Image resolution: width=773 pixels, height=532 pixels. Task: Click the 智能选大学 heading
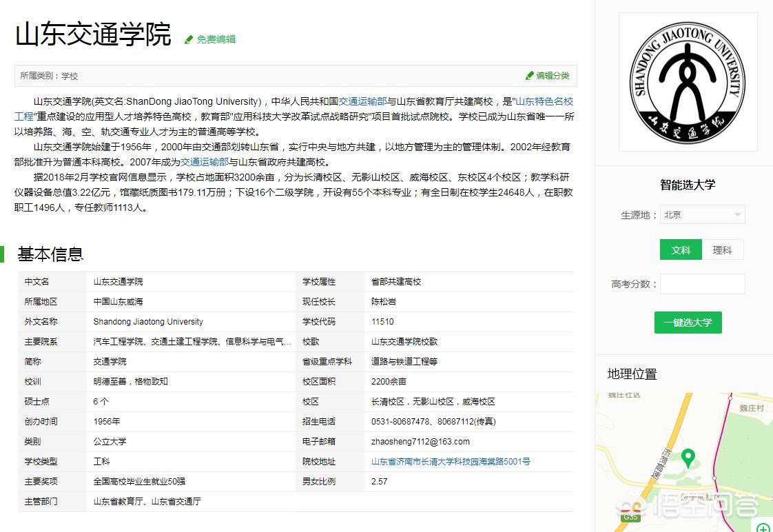tap(688, 185)
